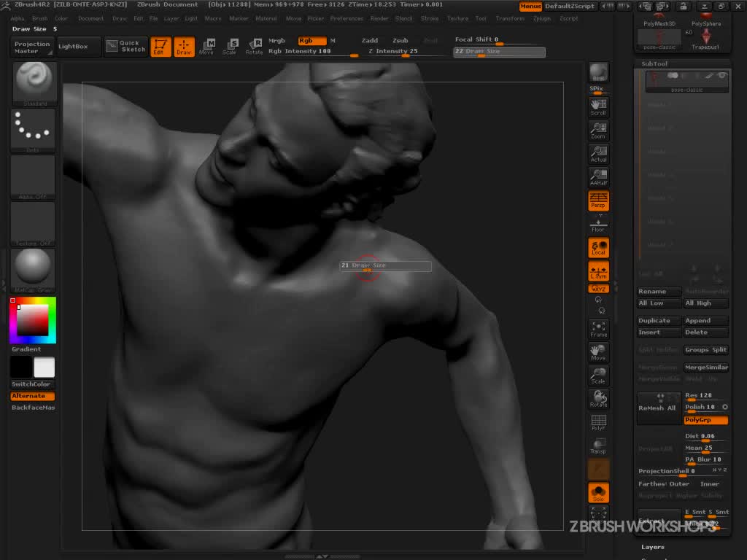Open the Alpha menu
747x560 pixels.
(x=18, y=18)
